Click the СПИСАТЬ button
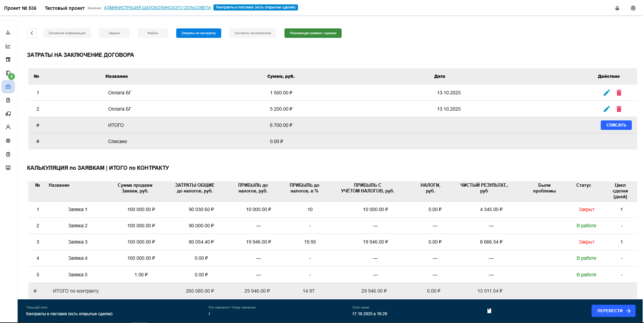 tap(616, 125)
